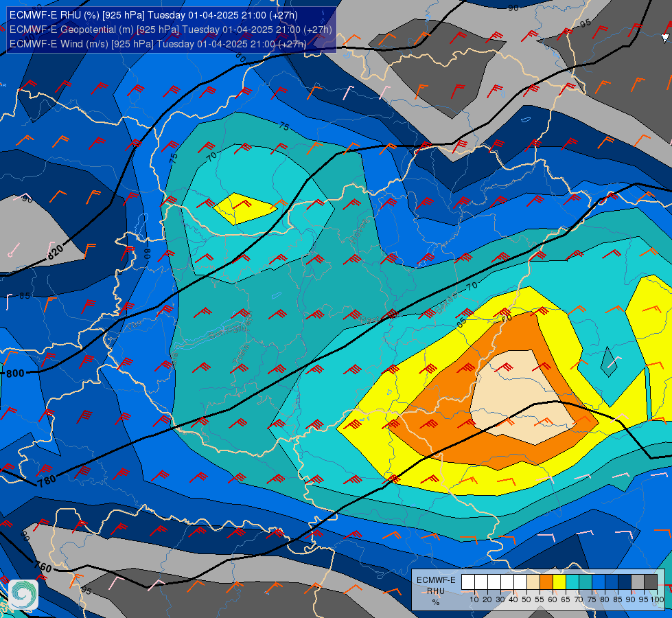This screenshot has height=618, width=672.
Task: Select the orange 55–60% legend swatch
Action: [546, 582]
